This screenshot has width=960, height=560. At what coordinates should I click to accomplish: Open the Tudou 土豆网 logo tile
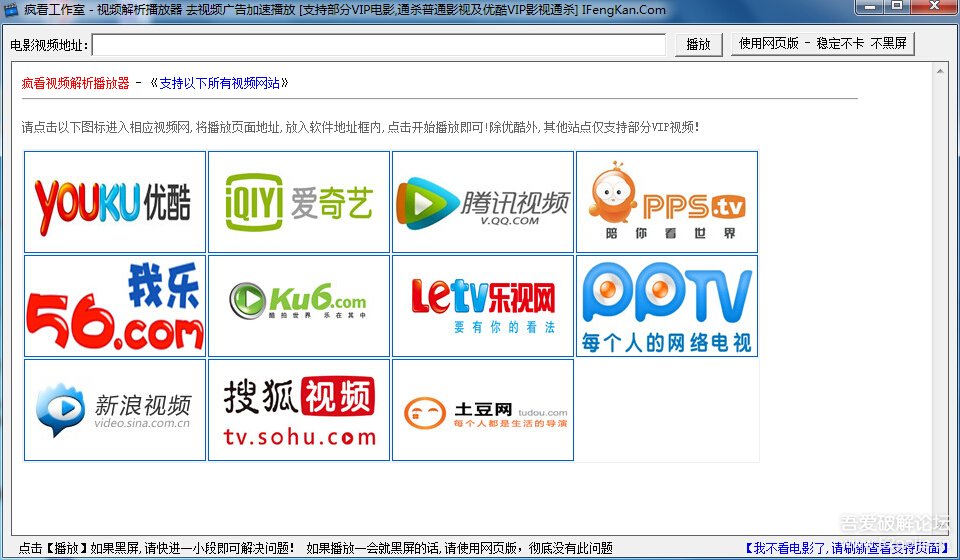pyautogui.click(x=483, y=410)
